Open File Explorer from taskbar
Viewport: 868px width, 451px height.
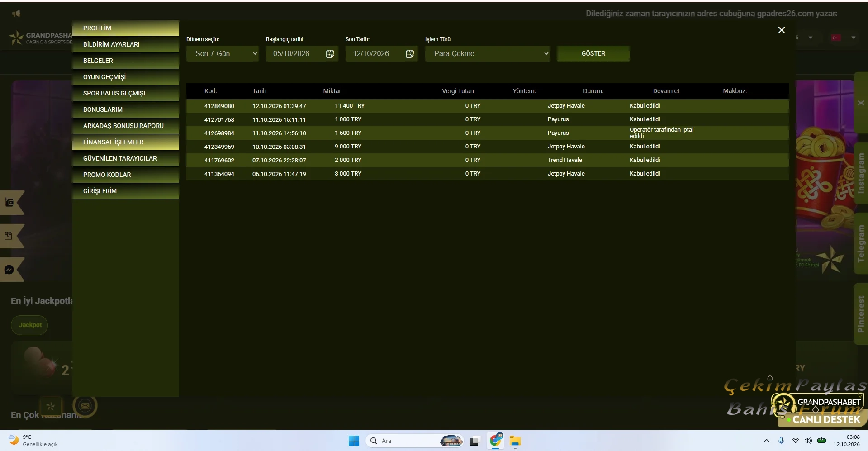[x=515, y=441]
